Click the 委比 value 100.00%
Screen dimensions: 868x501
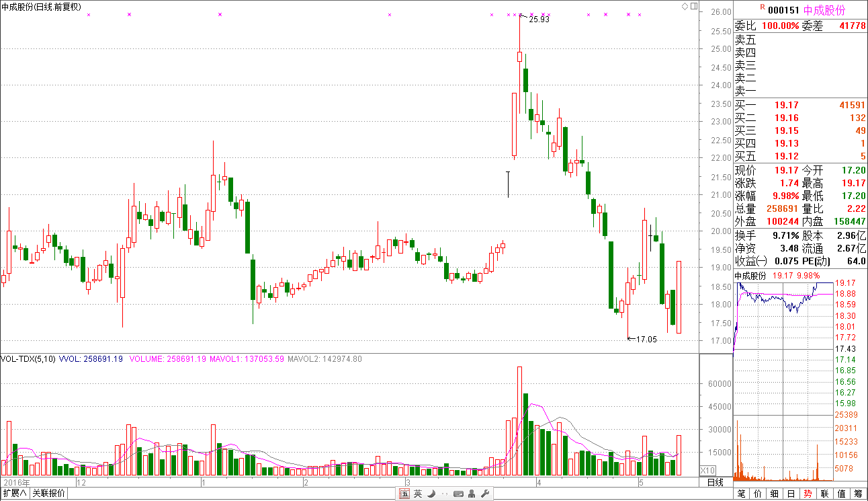(x=781, y=26)
